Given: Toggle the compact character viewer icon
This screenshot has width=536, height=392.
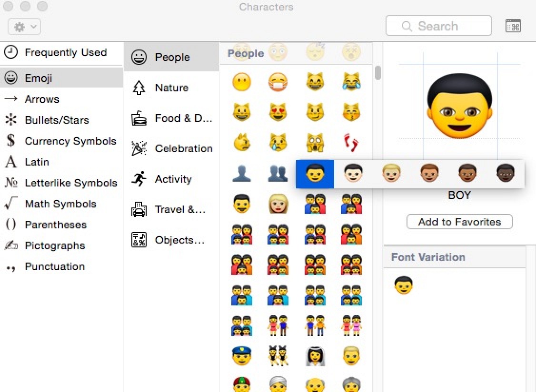Looking at the screenshot, I should point(513,26).
